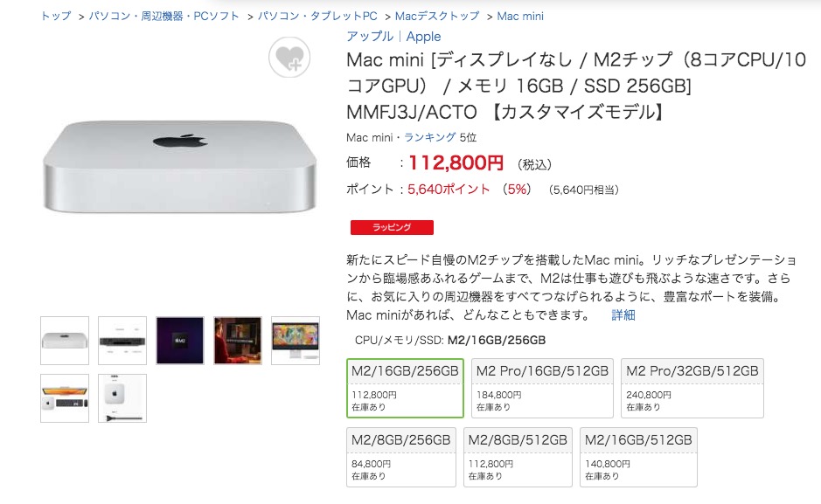The image size is (821, 504).
Task: Go to パソコン・周辺機器・PCソフト breadcrumb
Action: [164, 17]
